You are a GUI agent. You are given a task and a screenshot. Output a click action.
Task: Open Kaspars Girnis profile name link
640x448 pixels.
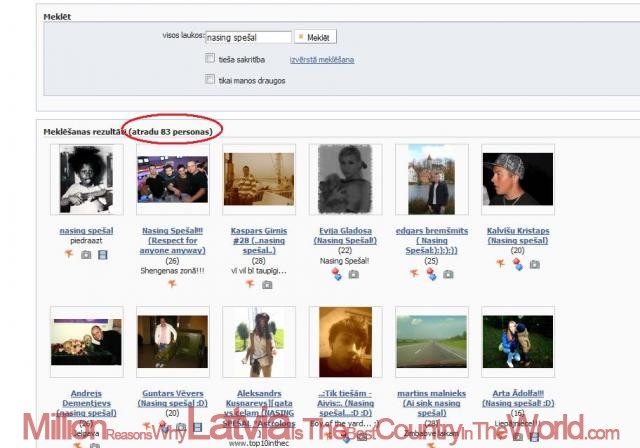pos(258,230)
